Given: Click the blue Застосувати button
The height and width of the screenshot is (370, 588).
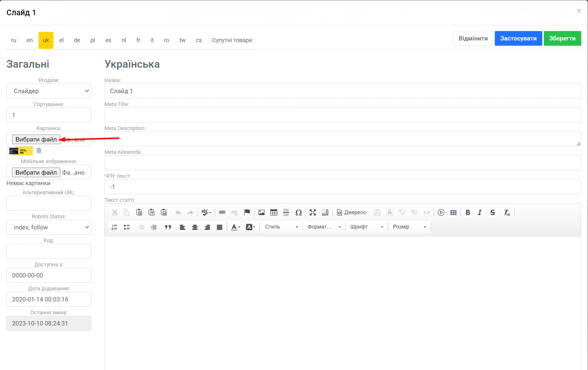Looking at the screenshot, I should coord(518,38).
